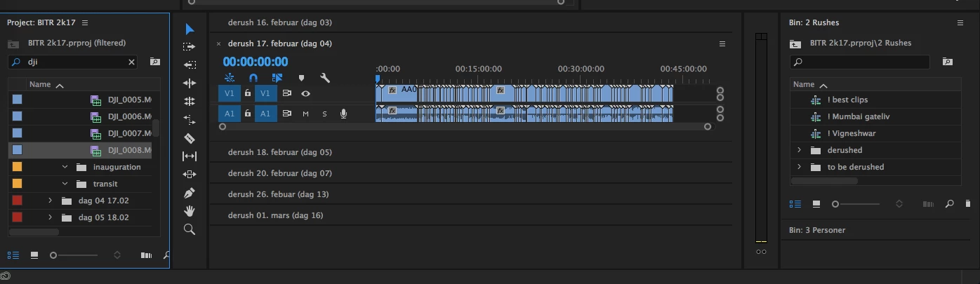Clear the 'dji' search text
980x284 pixels.
(131, 62)
